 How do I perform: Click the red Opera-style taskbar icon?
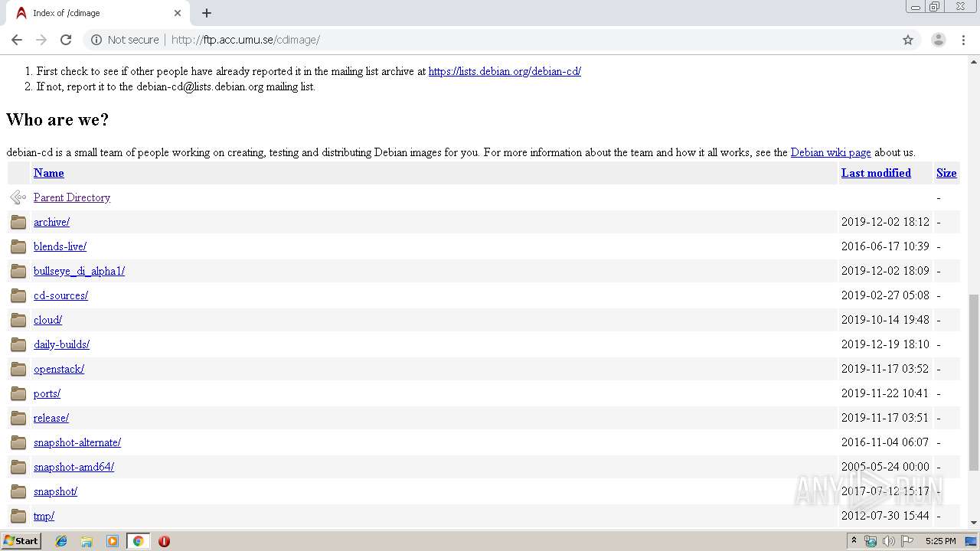(164, 541)
